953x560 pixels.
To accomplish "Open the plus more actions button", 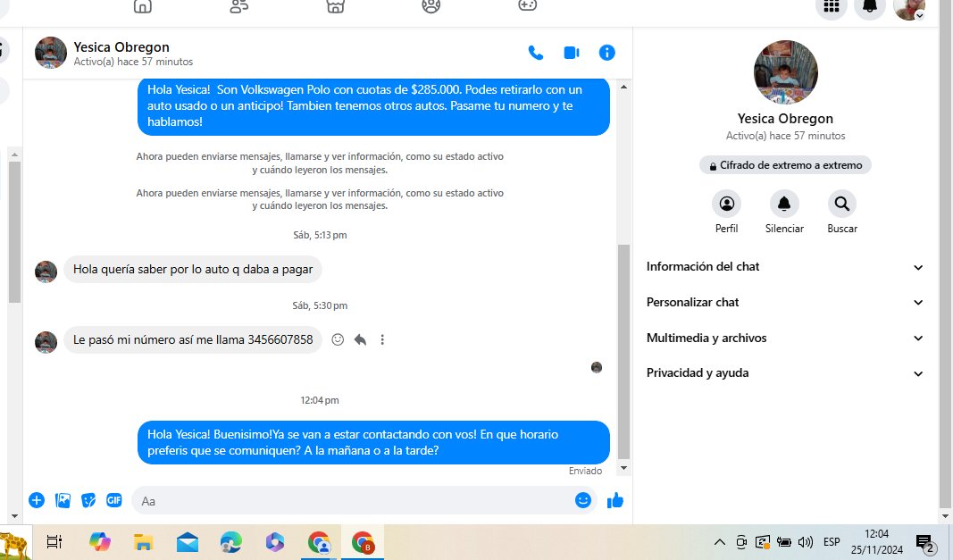I will point(37,500).
